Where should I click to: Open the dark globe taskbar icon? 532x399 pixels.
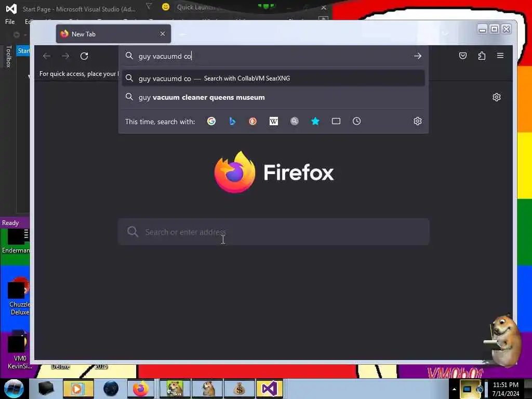point(111,389)
